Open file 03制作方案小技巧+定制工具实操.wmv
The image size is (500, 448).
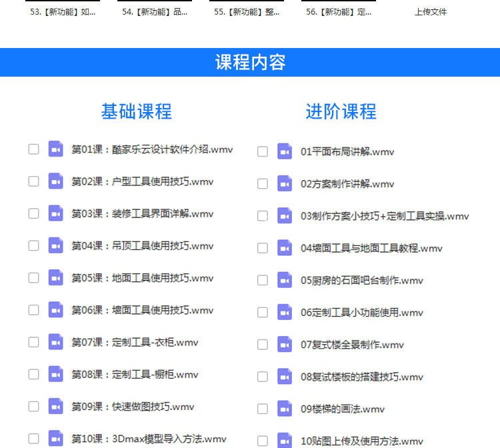pyautogui.click(x=385, y=216)
